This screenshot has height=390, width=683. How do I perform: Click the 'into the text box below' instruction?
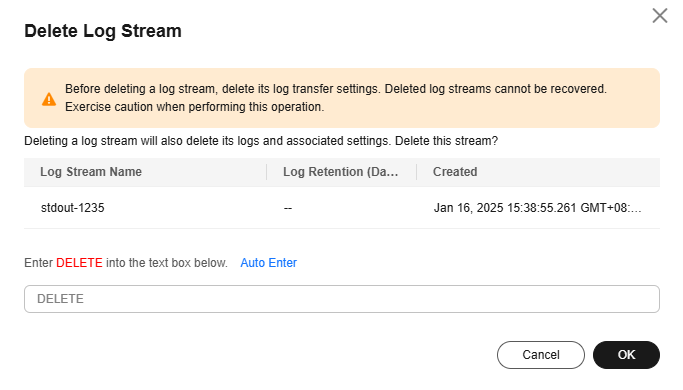click(167, 263)
